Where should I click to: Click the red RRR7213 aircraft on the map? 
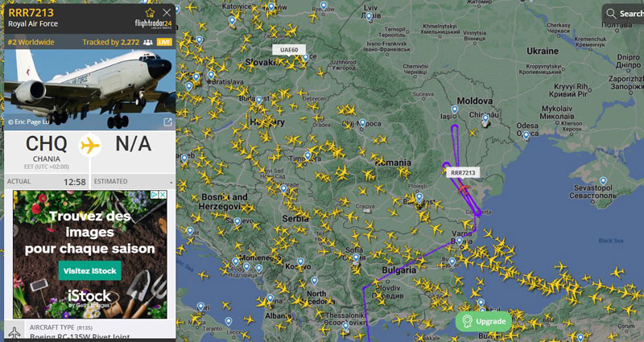464,188
